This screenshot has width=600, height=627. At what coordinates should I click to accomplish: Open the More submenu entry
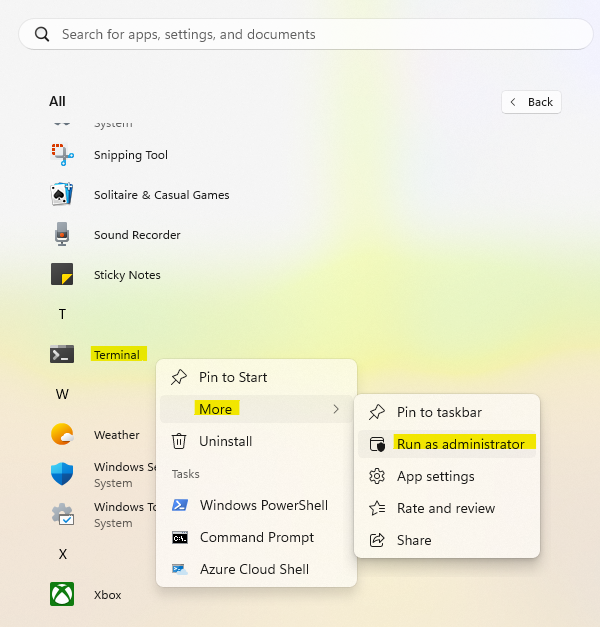click(256, 409)
